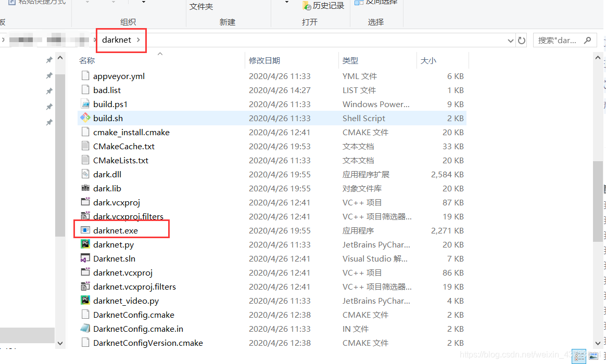This screenshot has height=364, width=606.
Task: Select the CMakeCache.txt file name
Action: click(x=124, y=146)
